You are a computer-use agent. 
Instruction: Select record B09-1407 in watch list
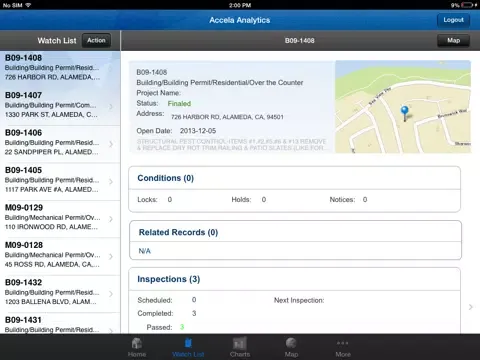point(60,107)
